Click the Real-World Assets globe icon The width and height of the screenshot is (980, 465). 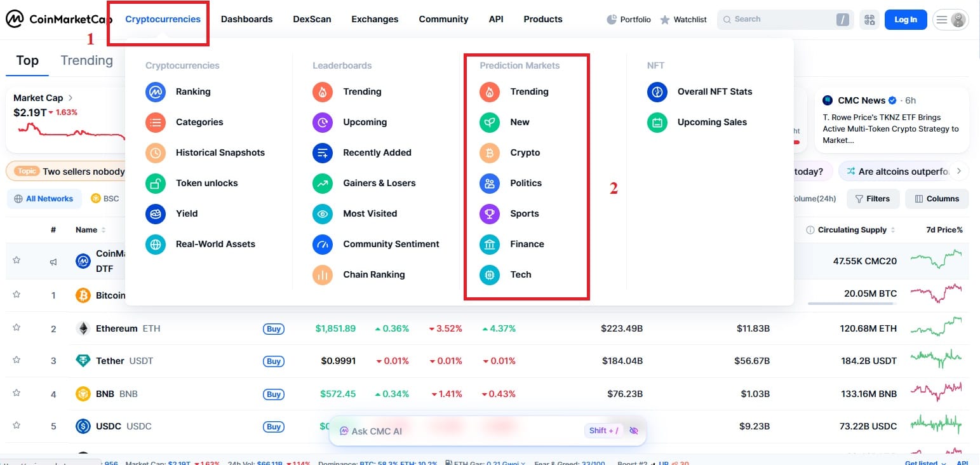point(156,244)
